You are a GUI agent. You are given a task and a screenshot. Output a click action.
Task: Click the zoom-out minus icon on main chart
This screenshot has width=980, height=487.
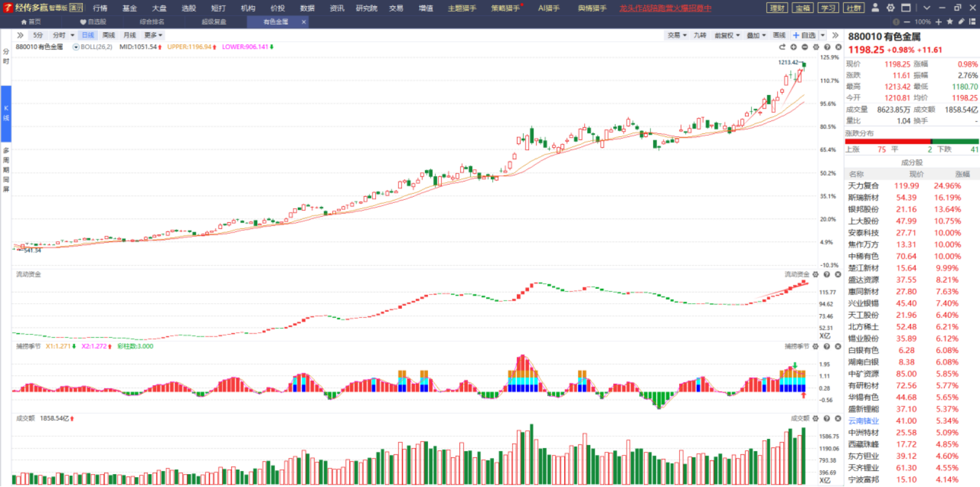805,47
